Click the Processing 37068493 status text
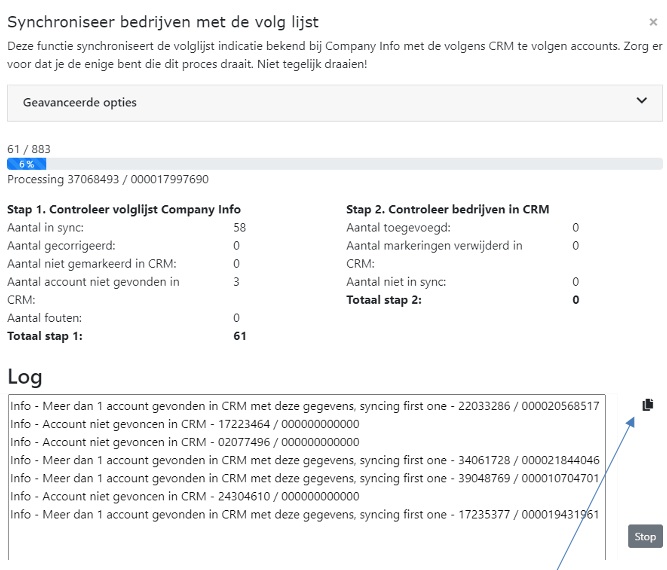This screenshot has height=570, width=667. point(108,179)
